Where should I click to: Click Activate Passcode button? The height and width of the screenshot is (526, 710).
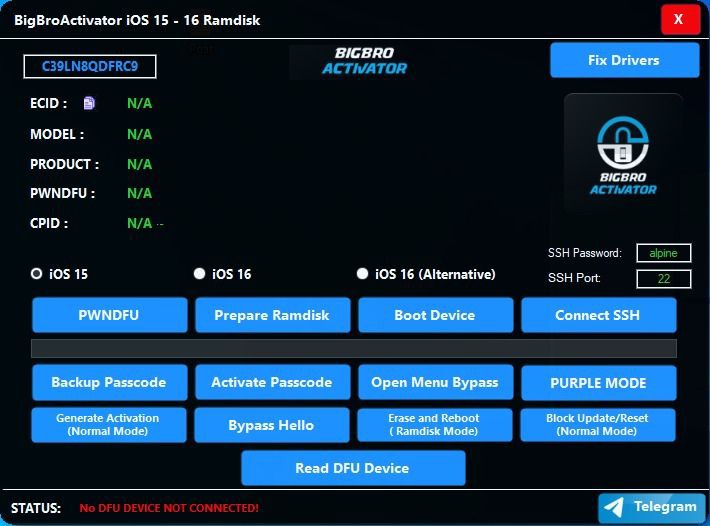[x=272, y=382]
